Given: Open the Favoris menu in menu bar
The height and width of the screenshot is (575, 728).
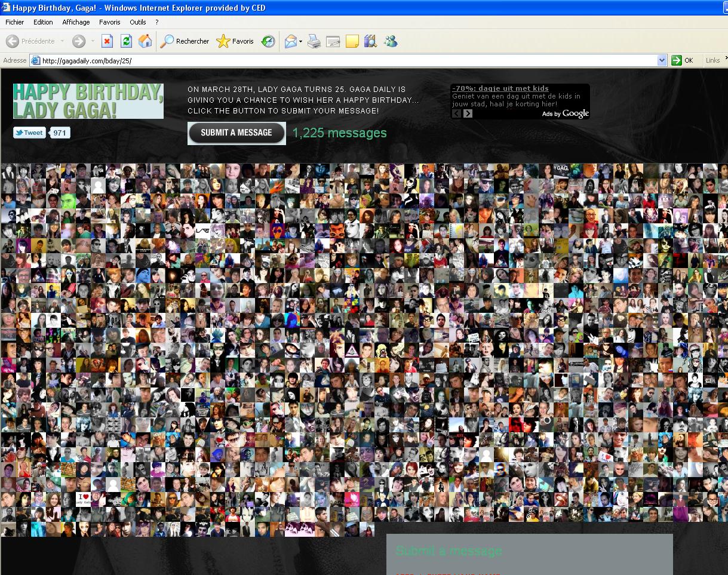Looking at the screenshot, I should click(110, 22).
